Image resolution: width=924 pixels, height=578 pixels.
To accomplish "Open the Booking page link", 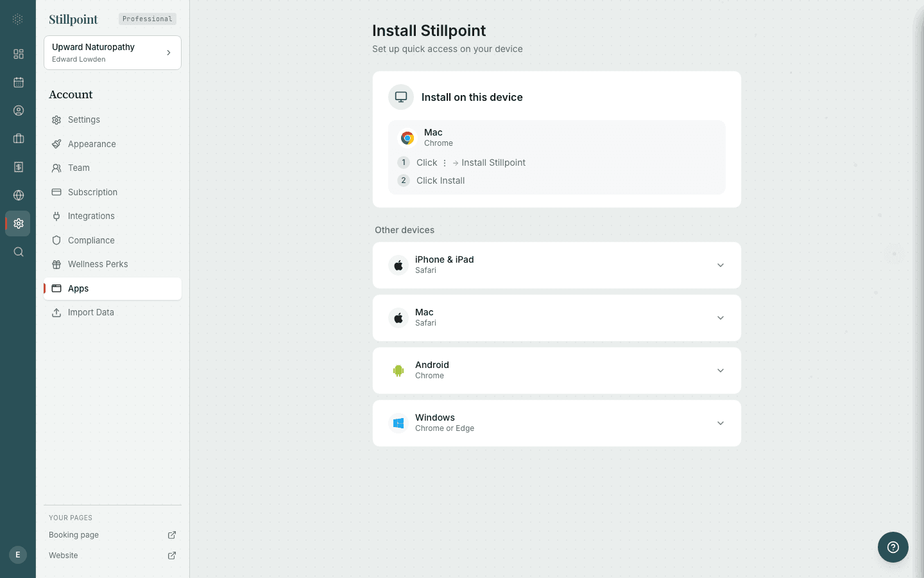I will point(74,535).
